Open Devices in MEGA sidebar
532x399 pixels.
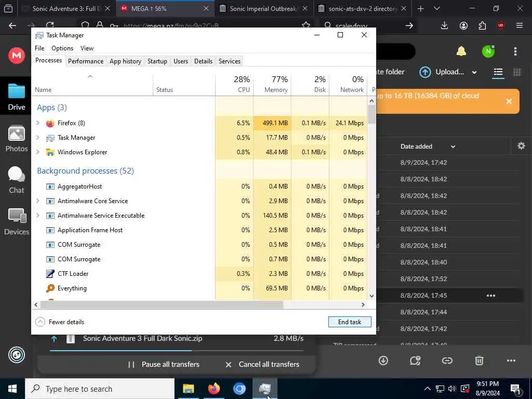(16, 221)
